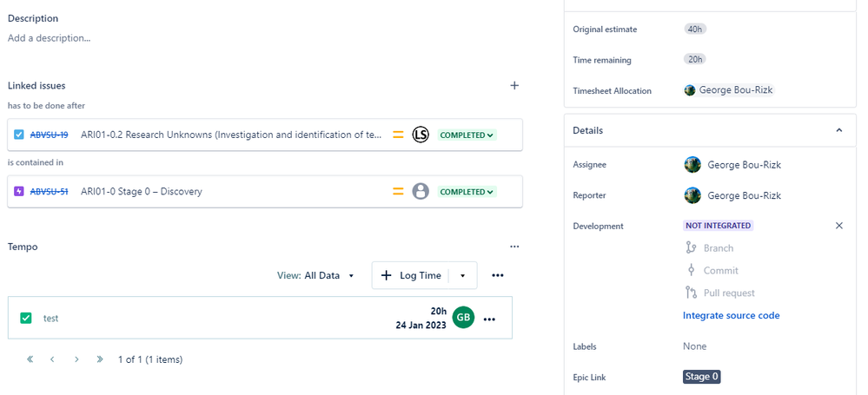Open the Log Time split-button arrow
868x395 pixels.
[x=463, y=275]
